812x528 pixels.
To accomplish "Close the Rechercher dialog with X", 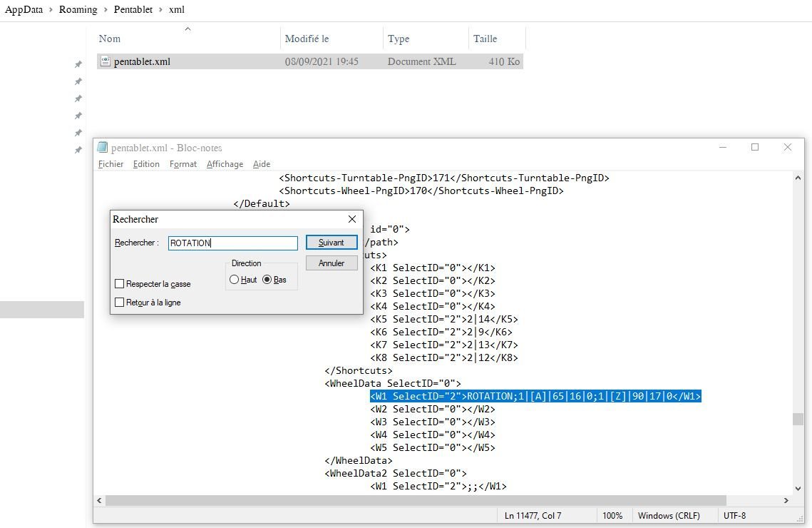I will 351,219.
